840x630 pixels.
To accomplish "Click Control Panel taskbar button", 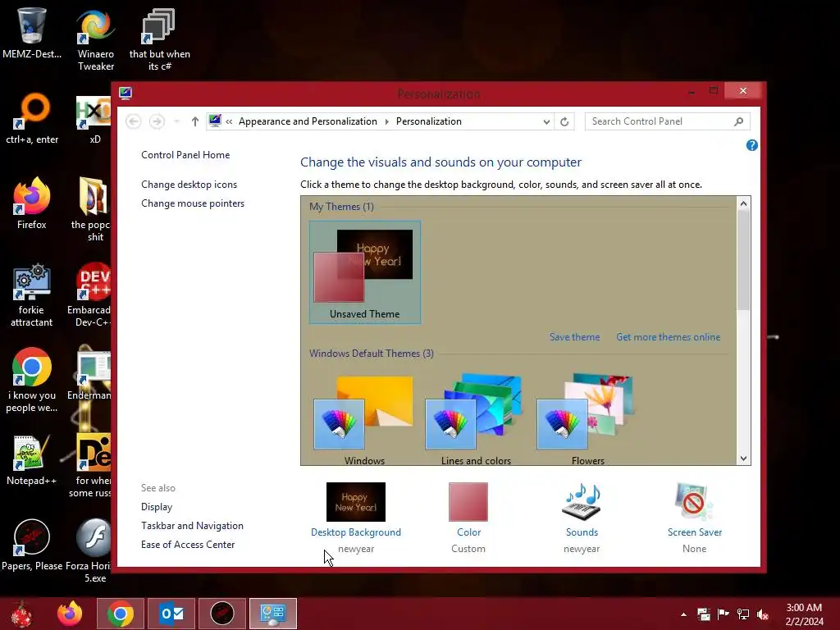I will coord(273,614).
